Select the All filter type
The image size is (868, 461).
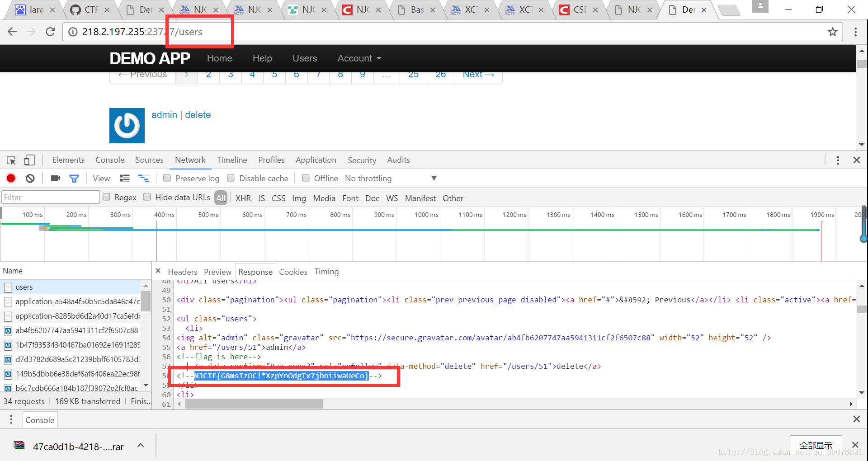(x=221, y=198)
